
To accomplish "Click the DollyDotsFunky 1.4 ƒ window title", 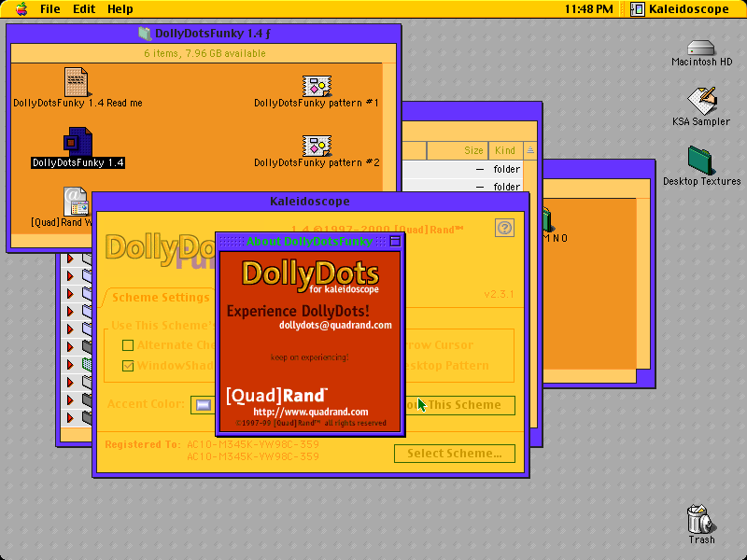I will click(213, 34).
